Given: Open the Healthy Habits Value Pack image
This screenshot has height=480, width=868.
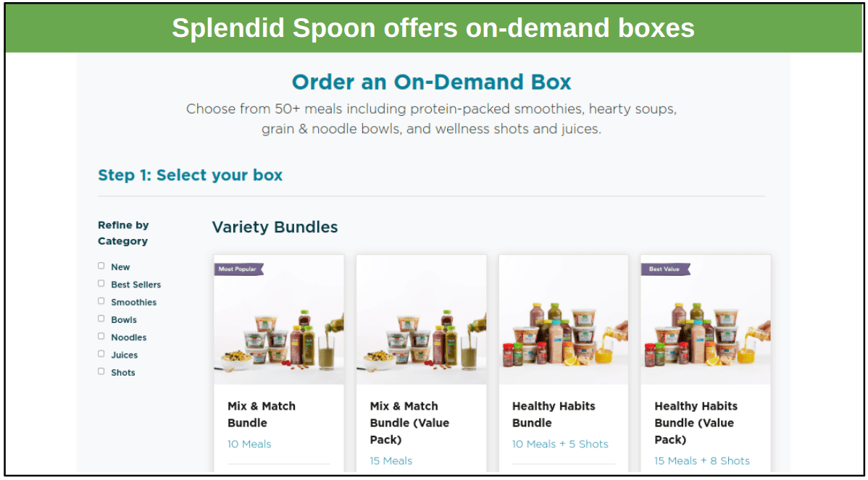Looking at the screenshot, I should (706, 319).
